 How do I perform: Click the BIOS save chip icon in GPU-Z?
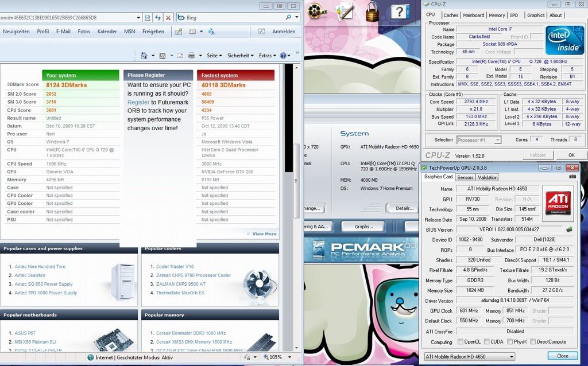pos(569,229)
